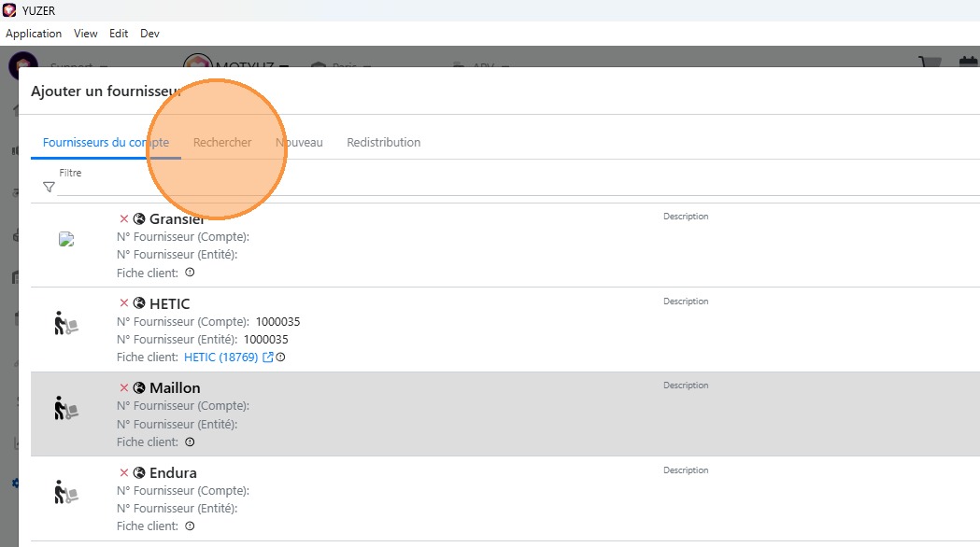
Task: Open the Redistribution tab
Action: click(383, 143)
